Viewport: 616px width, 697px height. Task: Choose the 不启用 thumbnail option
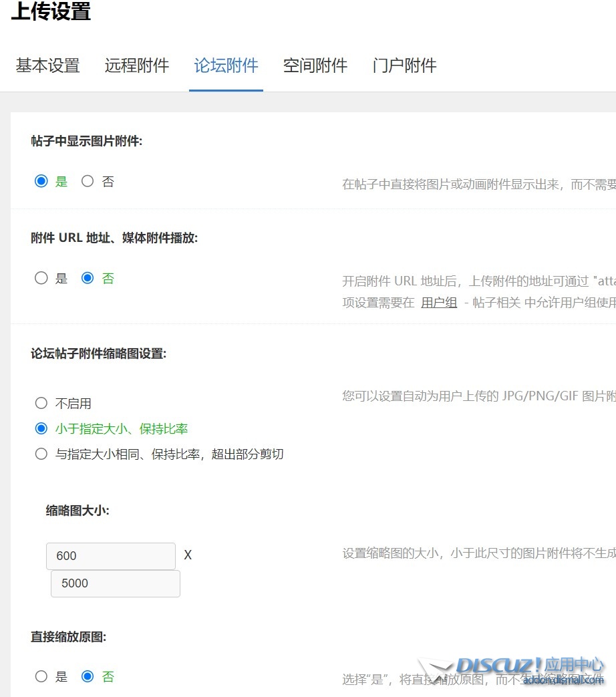[41, 403]
